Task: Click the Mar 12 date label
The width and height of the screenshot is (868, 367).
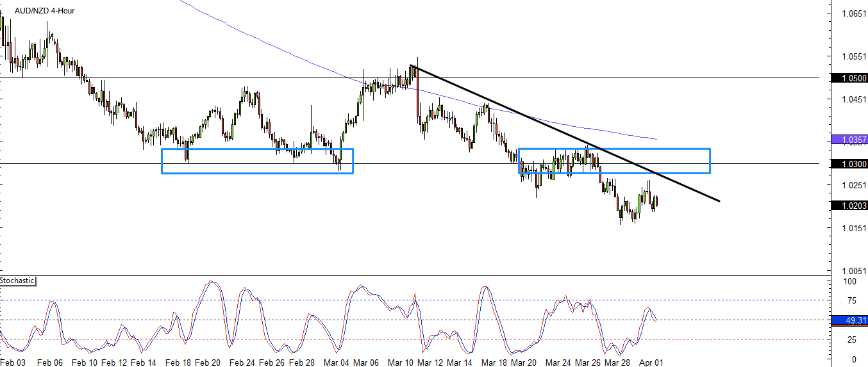Action: point(430,363)
